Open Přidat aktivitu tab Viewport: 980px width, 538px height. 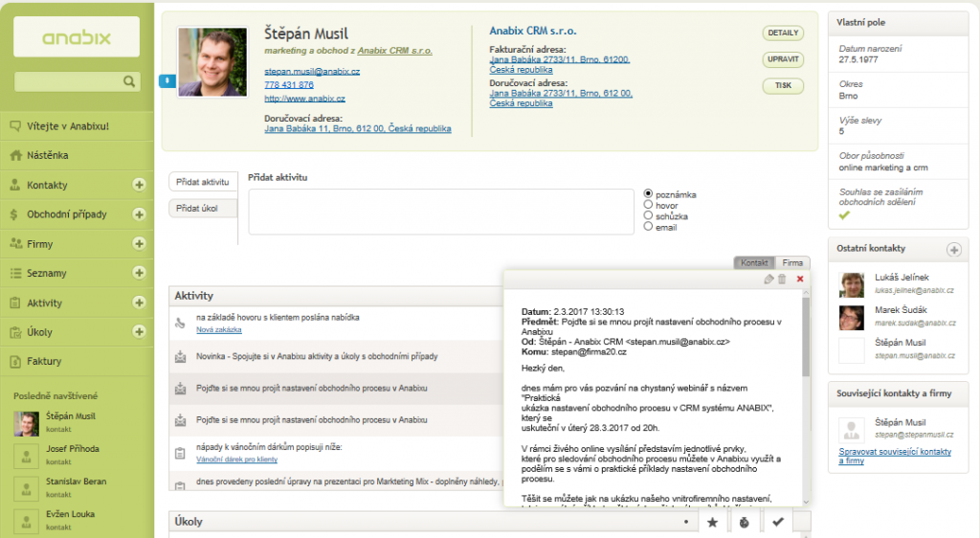203,182
